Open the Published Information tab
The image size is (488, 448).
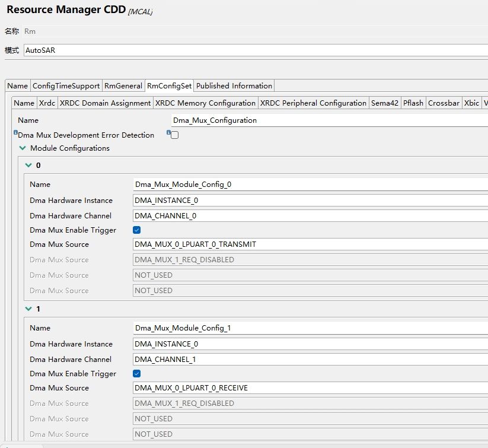(x=234, y=86)
